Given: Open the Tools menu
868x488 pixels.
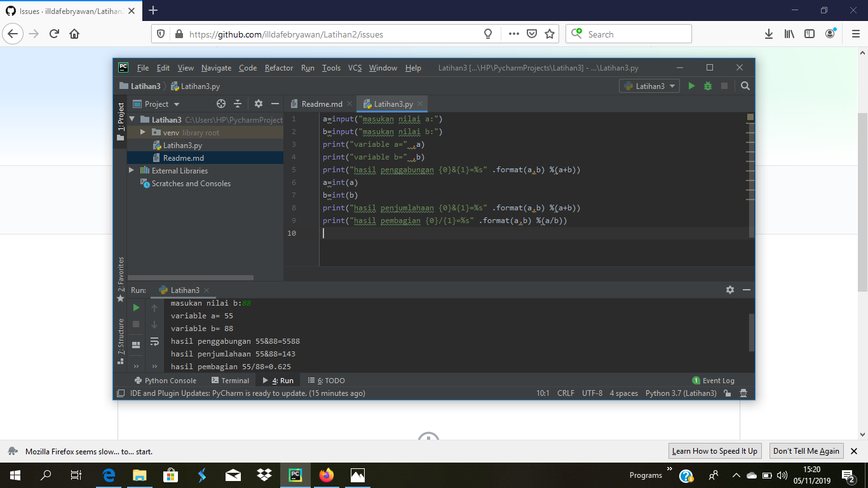Looking at the screenshot, I should coord(331,68).
